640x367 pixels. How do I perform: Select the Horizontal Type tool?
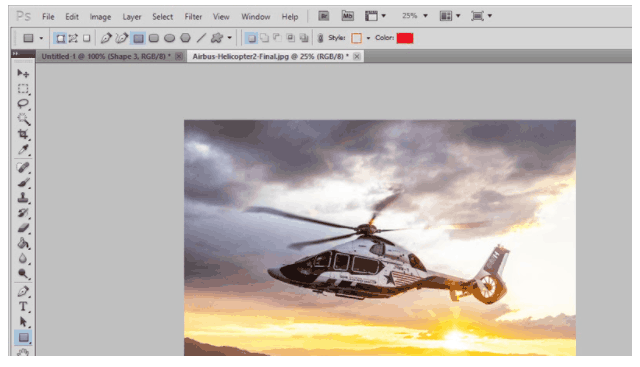(23, 307)
